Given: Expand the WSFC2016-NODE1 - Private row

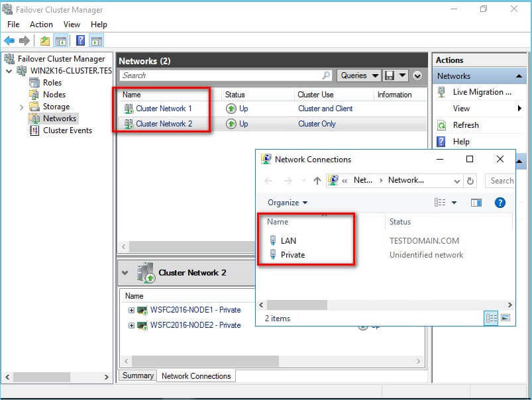Looking at the screenshot, I should [131, 310].
